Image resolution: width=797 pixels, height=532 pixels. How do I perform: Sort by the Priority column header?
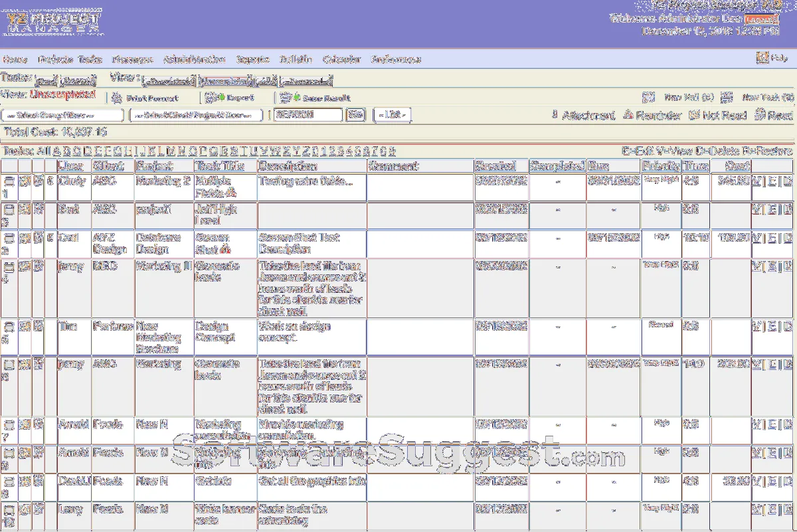pos(661,166)
